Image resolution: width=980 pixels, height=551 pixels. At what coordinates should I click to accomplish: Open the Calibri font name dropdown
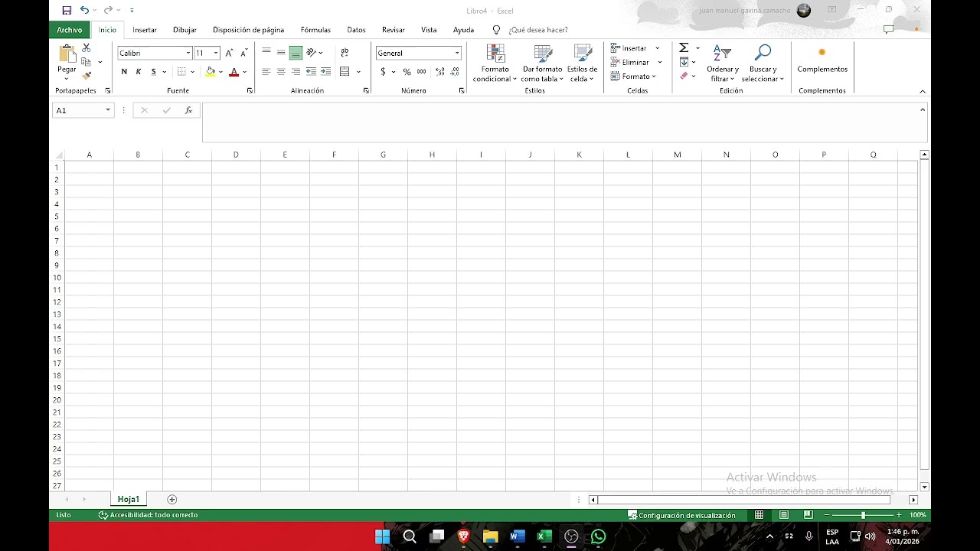tap(188, 53)
